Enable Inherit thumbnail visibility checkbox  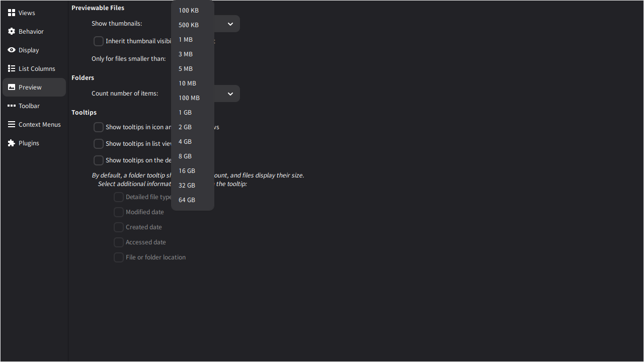(x=99, y=41)
